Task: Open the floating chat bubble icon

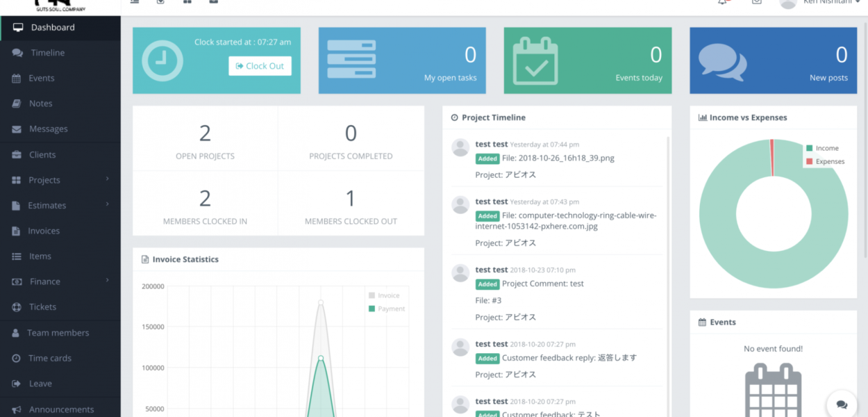Action: coord(842,404)
